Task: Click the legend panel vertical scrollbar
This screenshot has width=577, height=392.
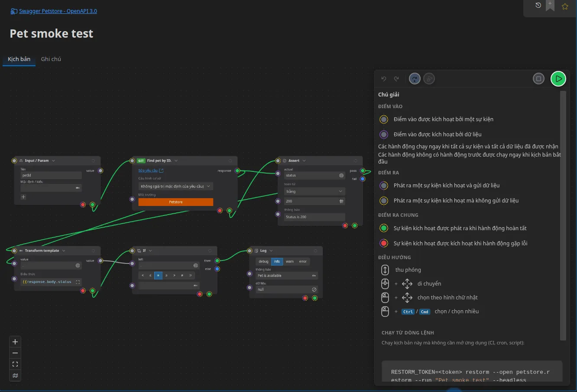Action: (x=563, y=215)
